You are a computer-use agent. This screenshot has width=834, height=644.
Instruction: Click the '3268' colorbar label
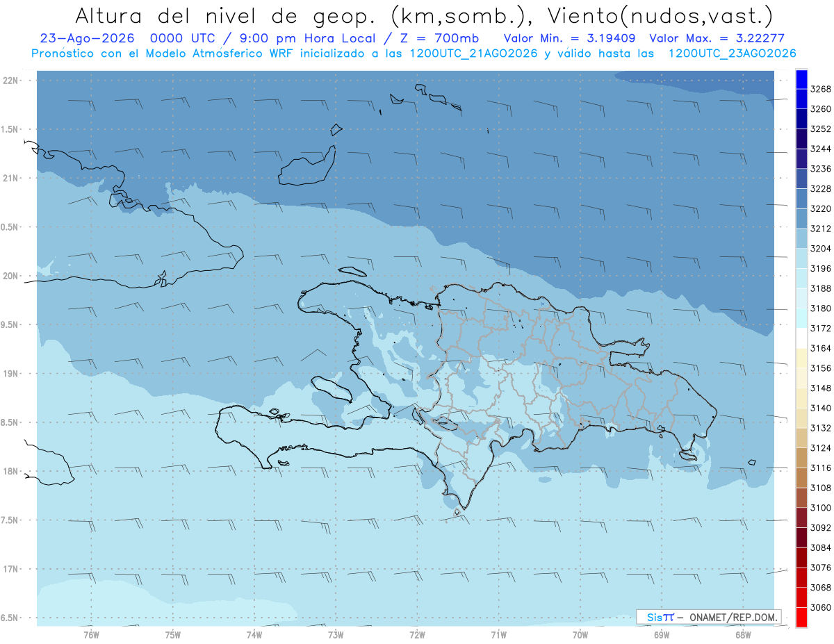[821, 89]
